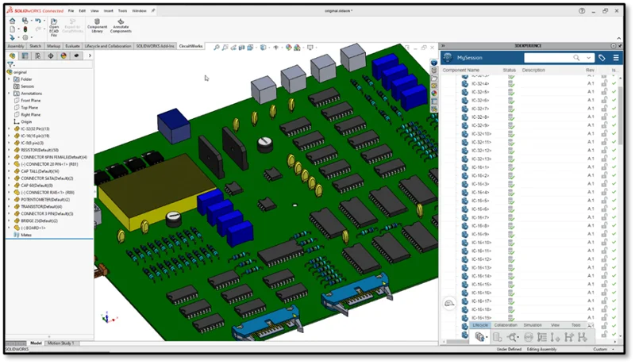Select the IC-32<12> component row
The height and width of the screenshot is (364, 635).
point(481,151)
